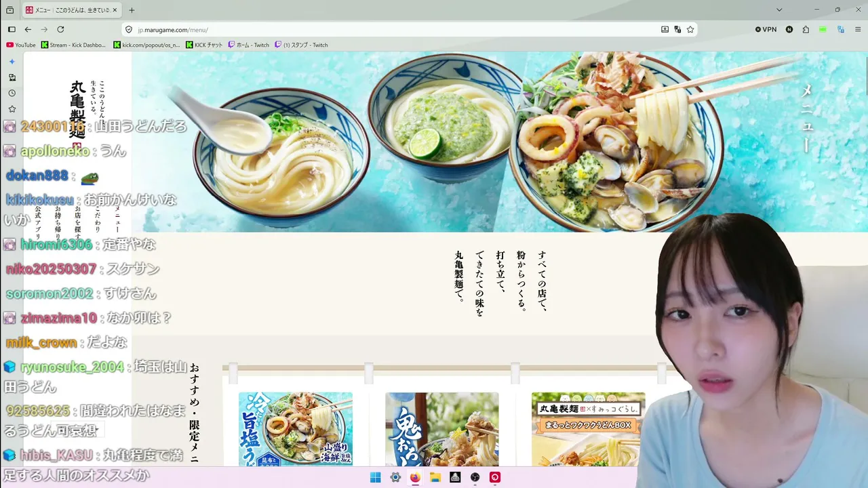
Task: Open the 冷たい旨塩うどん menu card
Action: tap(296, 429)
